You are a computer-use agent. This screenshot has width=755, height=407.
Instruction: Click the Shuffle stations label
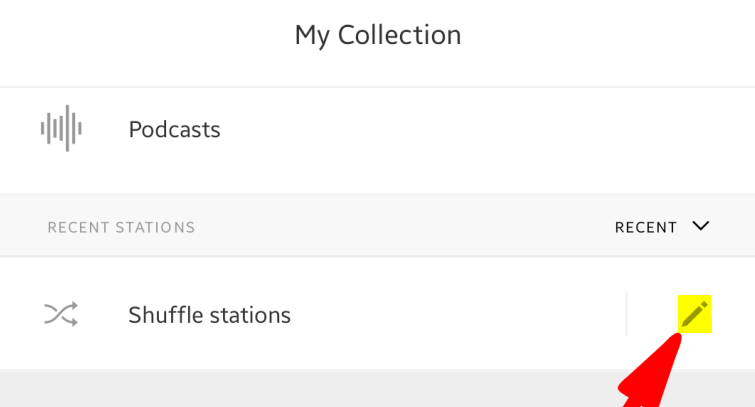[x=209, y=315]
